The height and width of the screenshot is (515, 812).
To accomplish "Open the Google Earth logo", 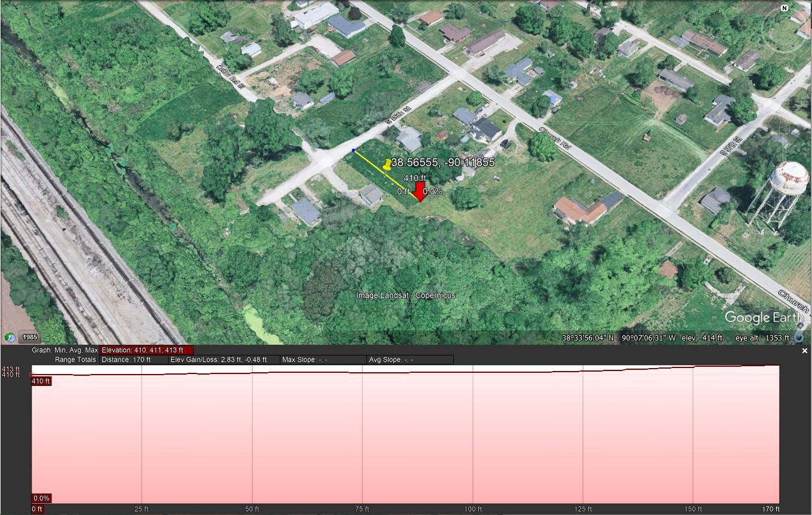I will click(x=764, y=317).
